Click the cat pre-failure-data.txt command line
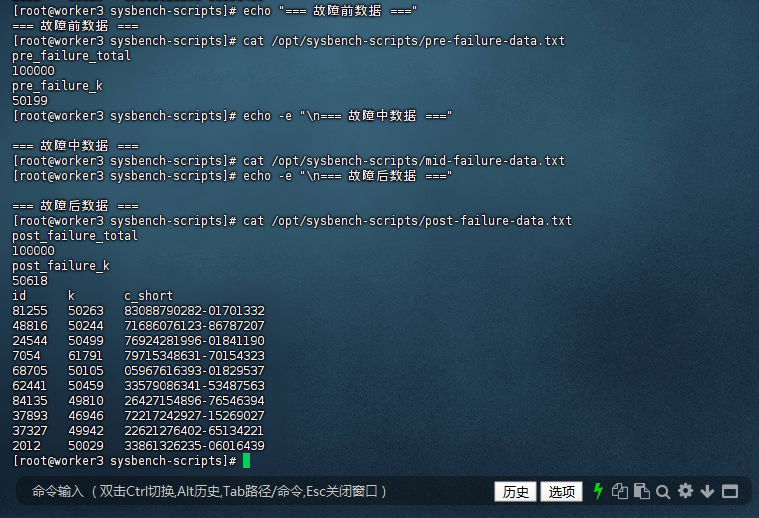This screenshot has height=518, width=759. pyautogui.click(x=288, y=41)
